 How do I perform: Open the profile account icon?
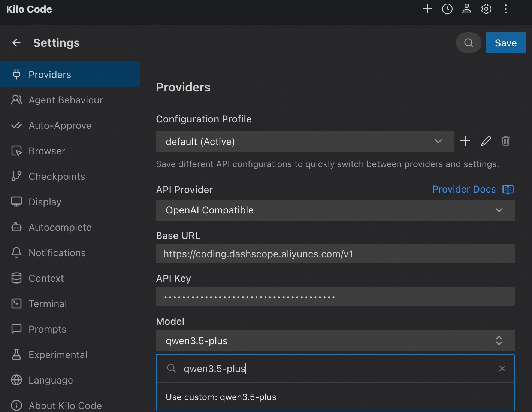pos(467,9)
